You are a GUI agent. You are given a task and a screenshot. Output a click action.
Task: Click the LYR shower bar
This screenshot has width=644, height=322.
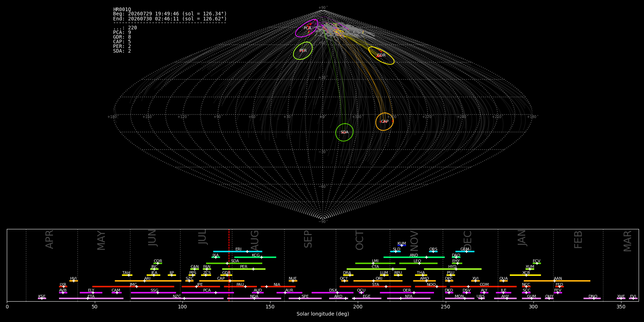coord(63,287)
